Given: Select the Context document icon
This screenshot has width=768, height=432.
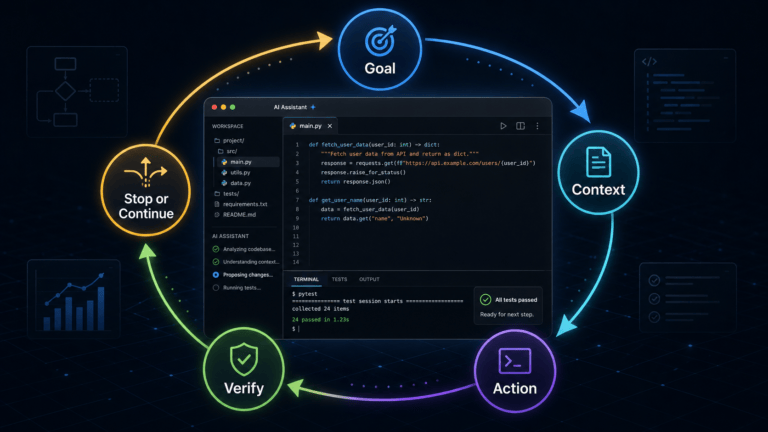Looking at the screenshot, I should point(598,162).
